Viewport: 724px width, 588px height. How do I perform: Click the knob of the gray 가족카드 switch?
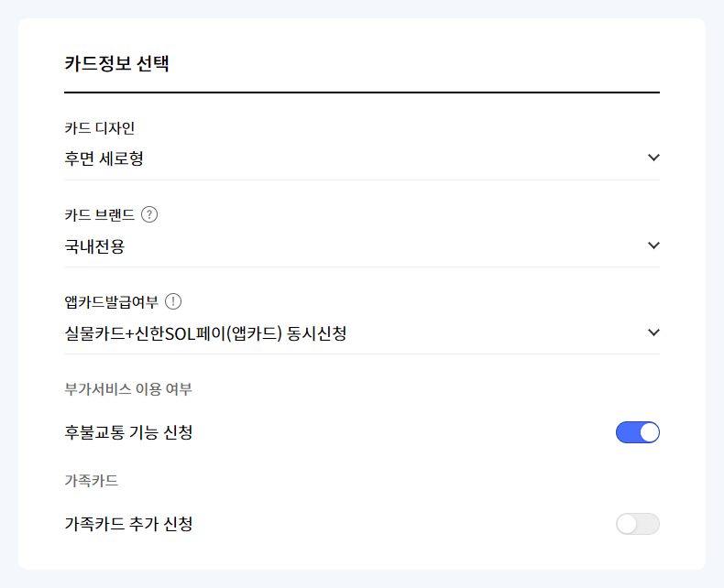point(627,524)
